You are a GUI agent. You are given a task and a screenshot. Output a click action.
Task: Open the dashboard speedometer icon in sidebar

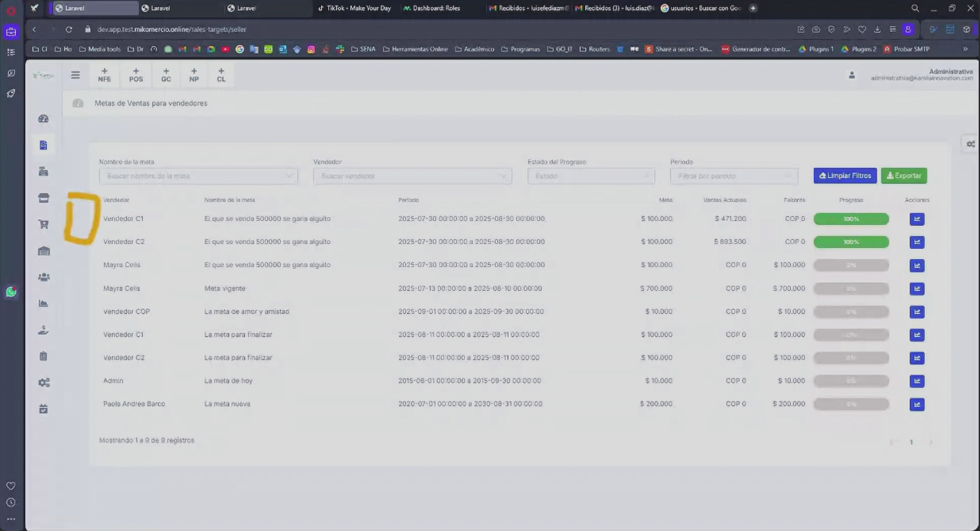point(44,118)
